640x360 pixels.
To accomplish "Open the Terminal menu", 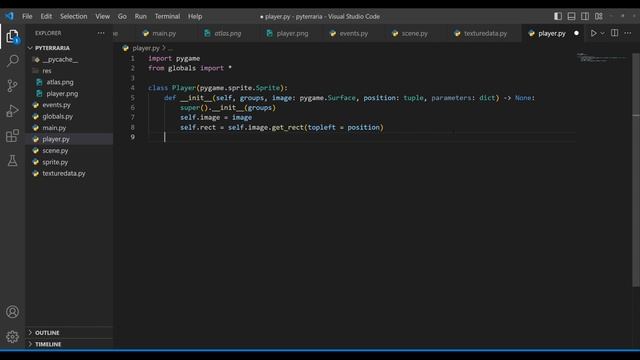I will [x=167, y=16].
